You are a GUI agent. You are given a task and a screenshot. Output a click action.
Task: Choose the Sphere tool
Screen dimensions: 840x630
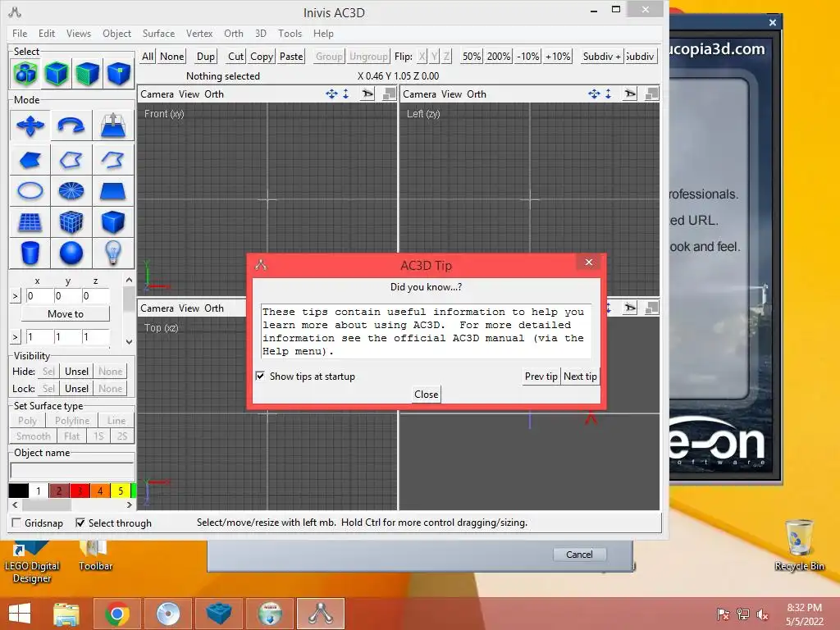[x=71, y=253]
